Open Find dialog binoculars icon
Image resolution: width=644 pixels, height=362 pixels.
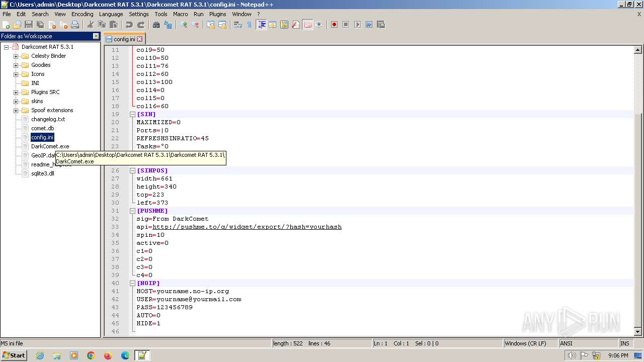coord(156,25)
